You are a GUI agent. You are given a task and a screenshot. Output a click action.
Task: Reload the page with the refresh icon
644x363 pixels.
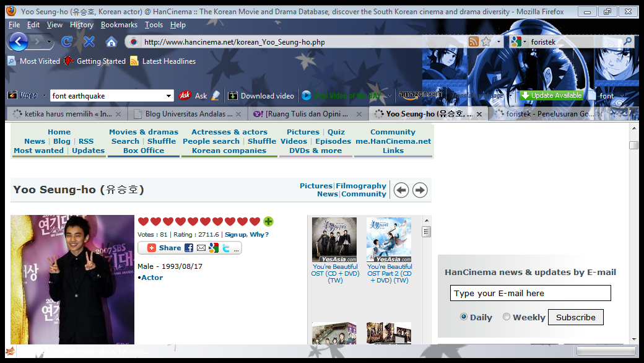[67, 42]
